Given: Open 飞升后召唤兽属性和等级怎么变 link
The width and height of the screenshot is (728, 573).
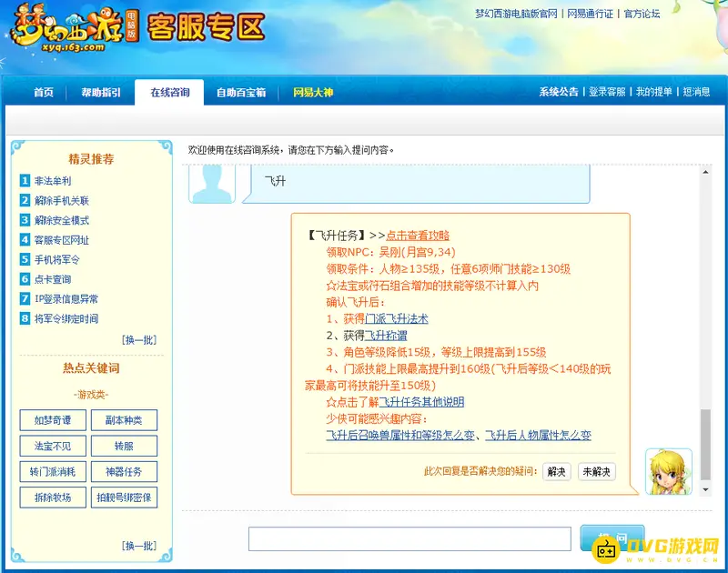Looking at the screenshot, I should [x=400, y=435].
